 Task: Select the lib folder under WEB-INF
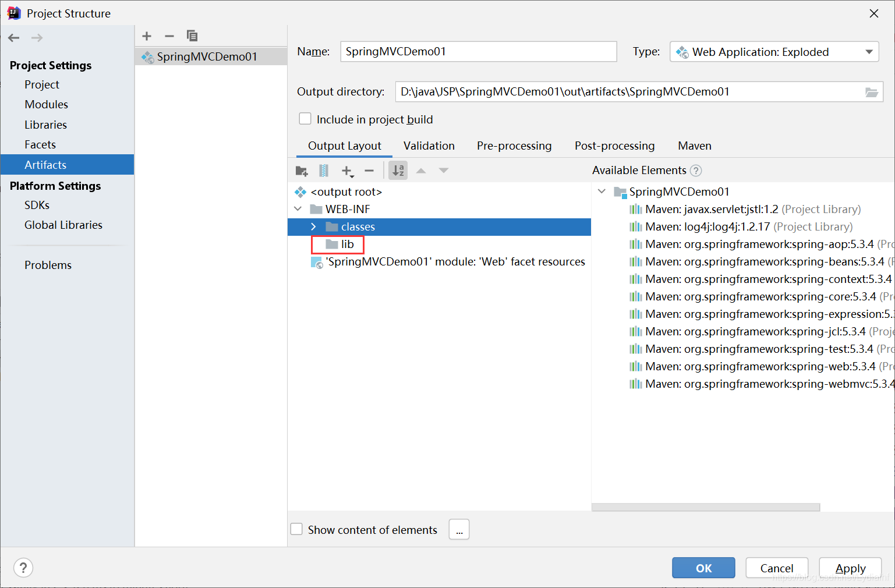(x=348, y=244)
